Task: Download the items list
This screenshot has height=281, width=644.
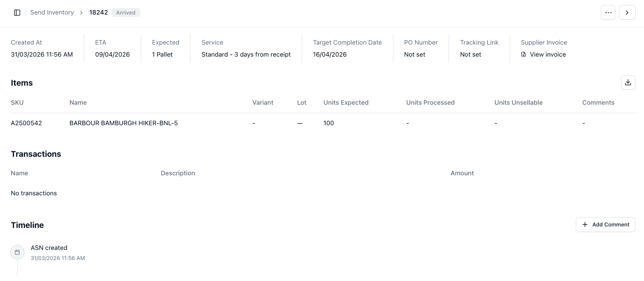Action: coord(628,83)
